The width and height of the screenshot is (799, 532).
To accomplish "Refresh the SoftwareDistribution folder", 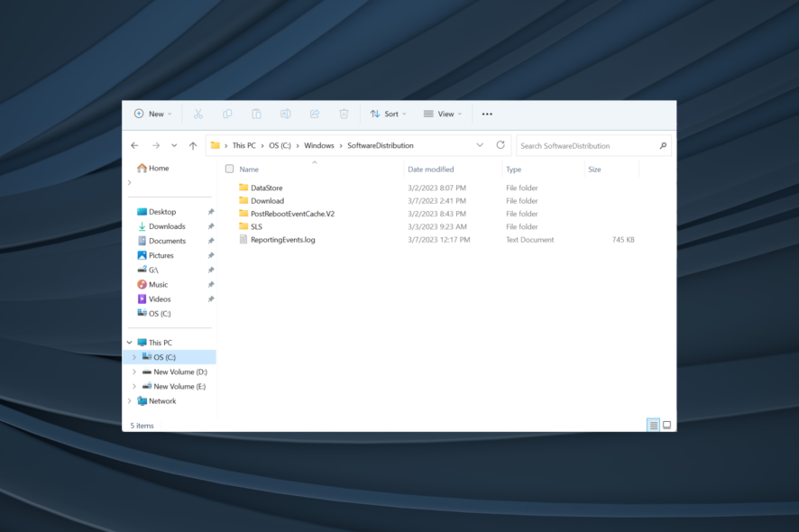I will 501,145.
